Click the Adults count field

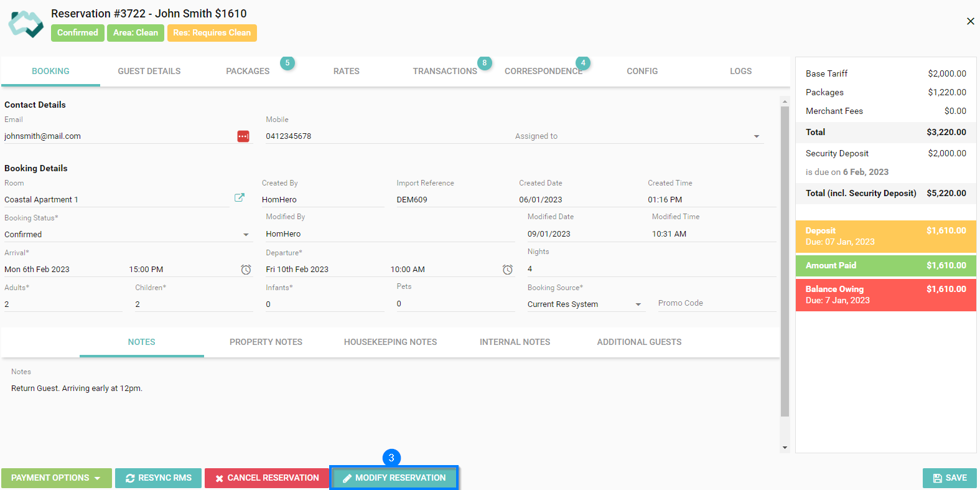pyautogui.click(x=63, y=304)
